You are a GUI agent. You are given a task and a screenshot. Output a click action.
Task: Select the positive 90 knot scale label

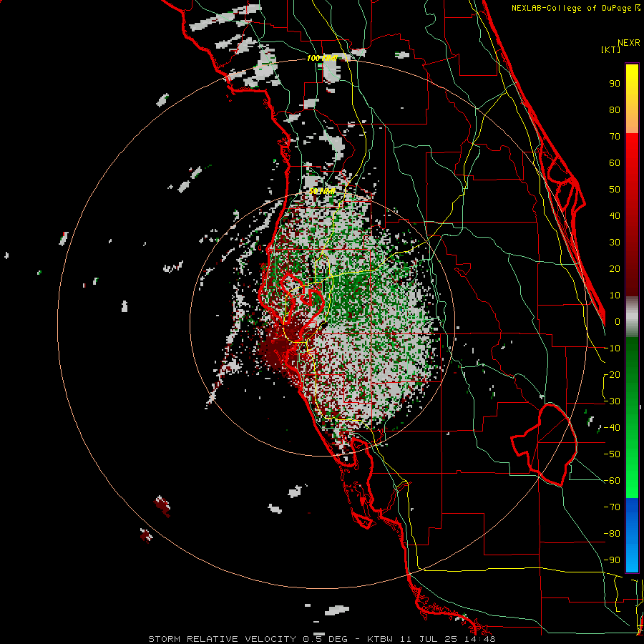[615, 84]
